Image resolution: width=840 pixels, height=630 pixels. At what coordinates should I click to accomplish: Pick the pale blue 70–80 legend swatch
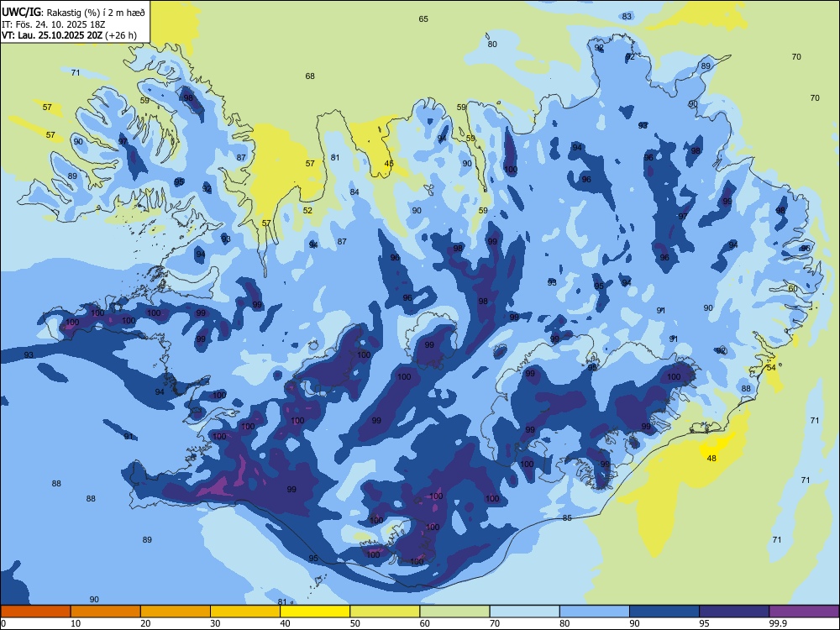pos(524,612)
